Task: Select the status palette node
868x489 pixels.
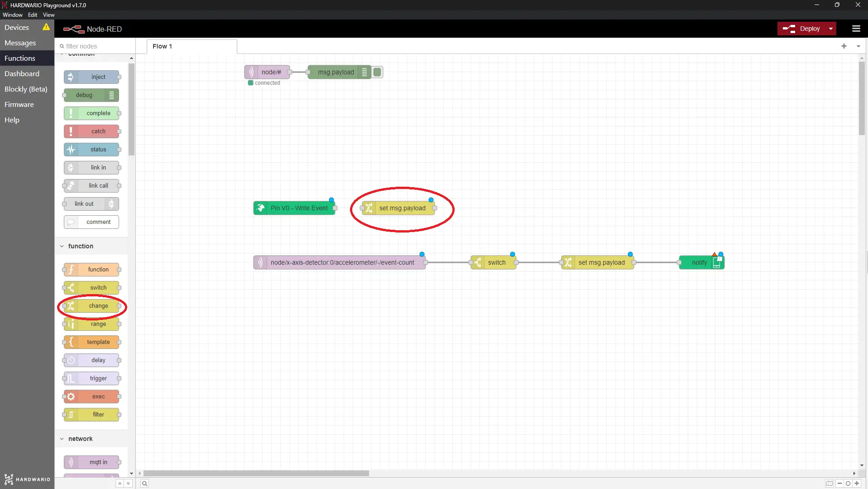Action: (x=91, y=150)
